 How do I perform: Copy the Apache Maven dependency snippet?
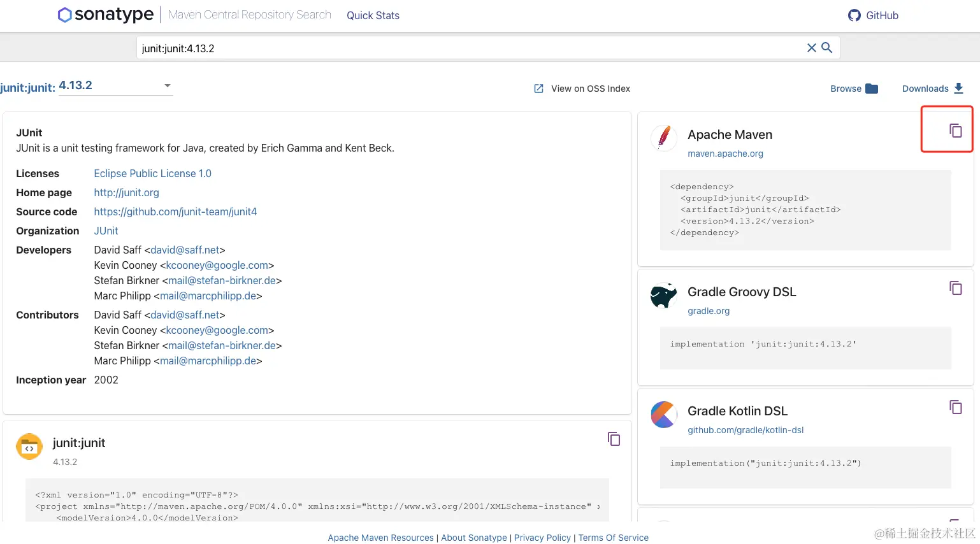955,131
